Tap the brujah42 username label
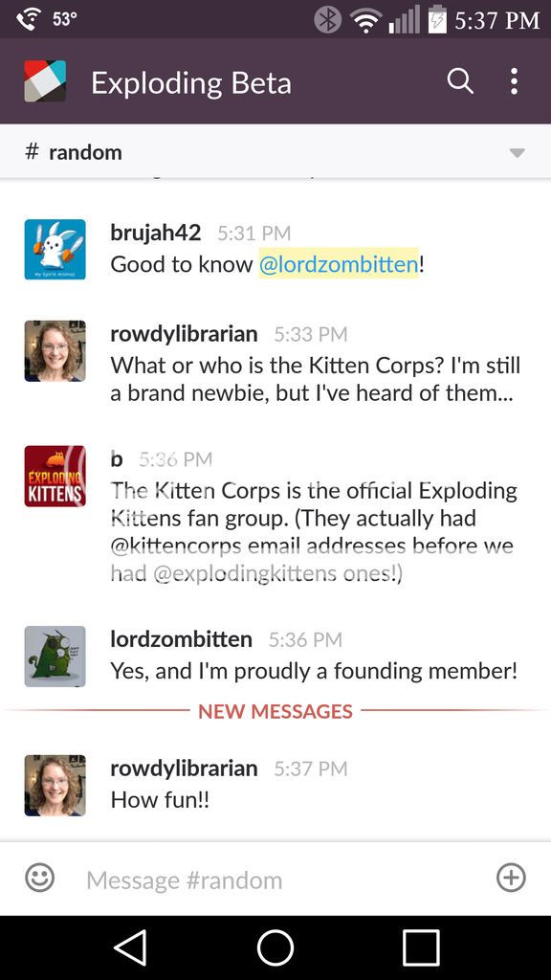551x980 pixels. tap(156, 234)
